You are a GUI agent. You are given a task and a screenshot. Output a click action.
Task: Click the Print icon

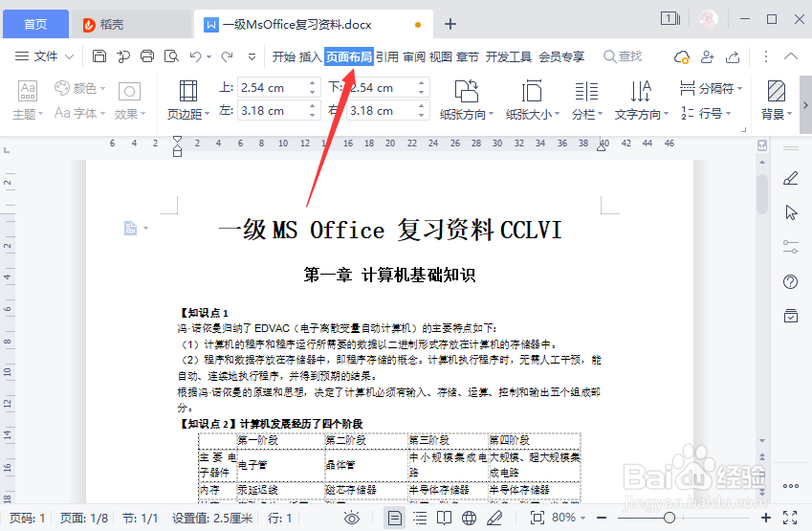click(x=147, y=55)
